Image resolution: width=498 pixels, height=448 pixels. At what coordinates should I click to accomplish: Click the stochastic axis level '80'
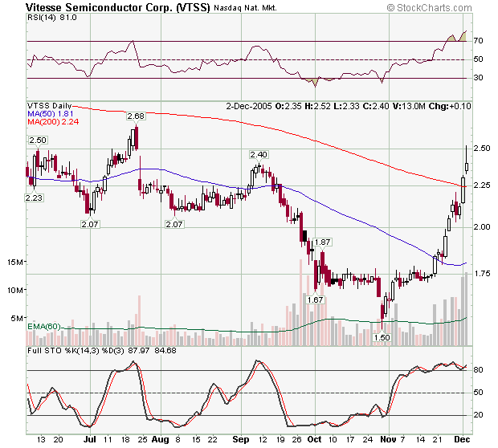click(x=478, y=370)
